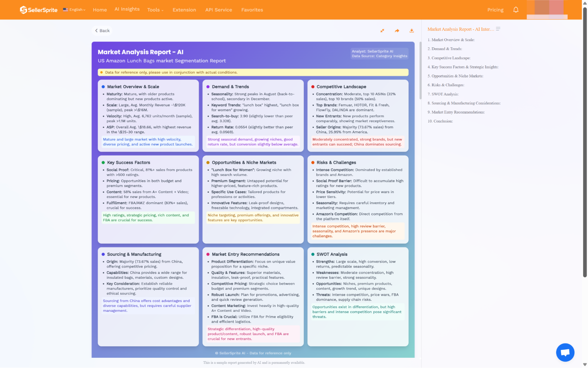Click the SellerSprite logo
Screen dimensions: 588x368
pyautogui.click(x=39, y=10)
